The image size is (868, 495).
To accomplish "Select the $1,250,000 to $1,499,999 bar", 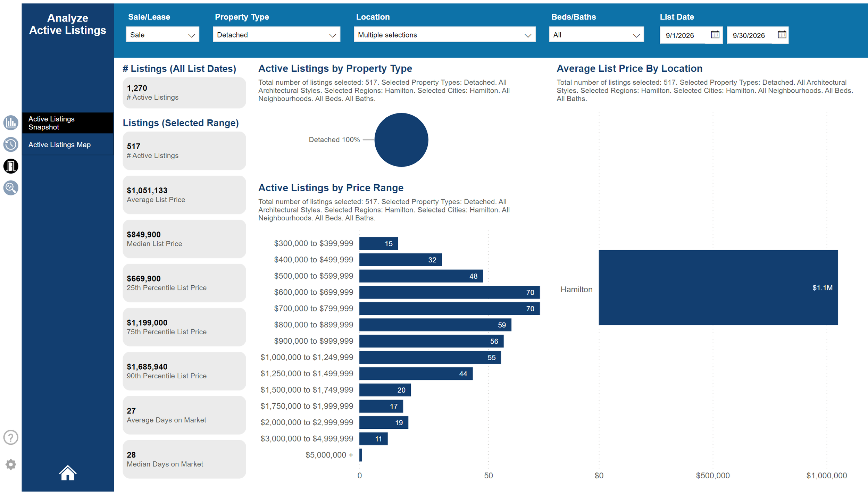I will [416, 374].
